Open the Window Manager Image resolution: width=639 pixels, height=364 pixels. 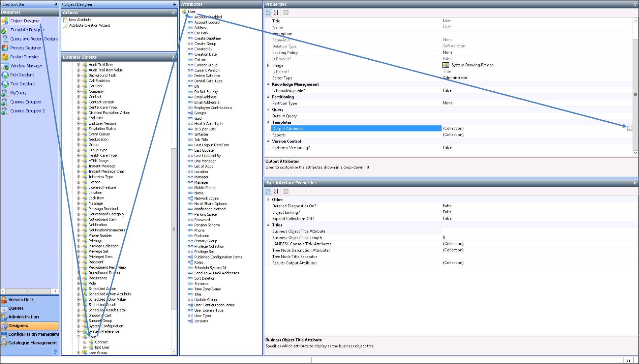click(x=26, y=66)
